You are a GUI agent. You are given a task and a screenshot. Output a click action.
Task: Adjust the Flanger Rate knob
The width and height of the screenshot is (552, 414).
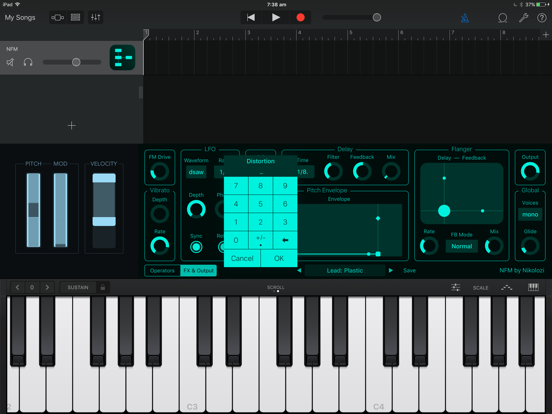(429, 246)
